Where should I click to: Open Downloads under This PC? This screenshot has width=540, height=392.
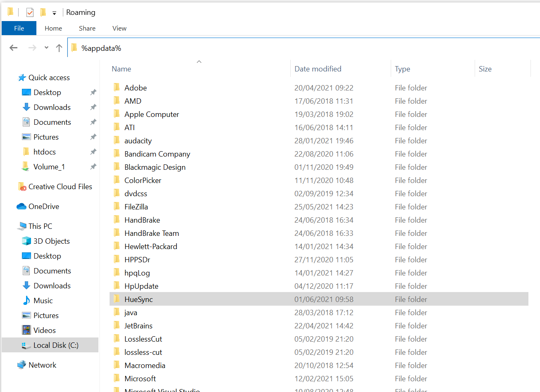52,286
